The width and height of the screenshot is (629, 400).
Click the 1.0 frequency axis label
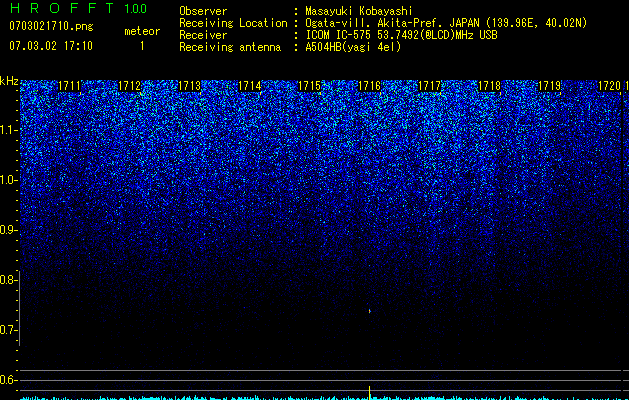point(7,180)
